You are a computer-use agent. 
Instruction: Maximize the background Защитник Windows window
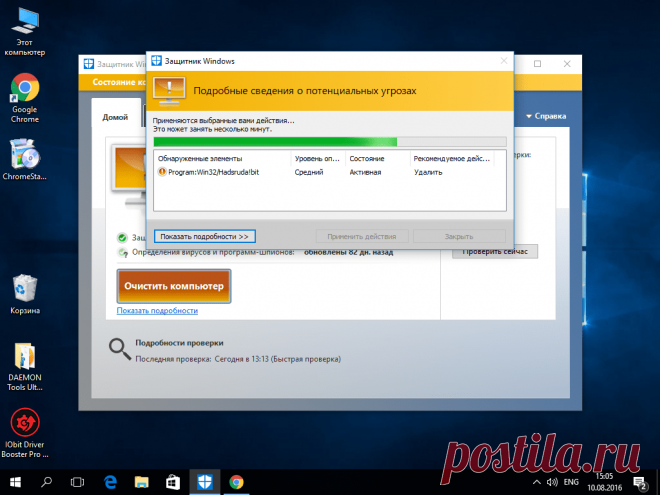coord(538,64)
